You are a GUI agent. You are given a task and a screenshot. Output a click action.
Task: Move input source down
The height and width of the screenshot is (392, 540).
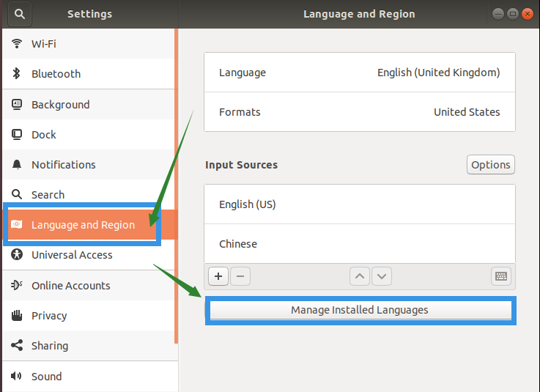382,276
